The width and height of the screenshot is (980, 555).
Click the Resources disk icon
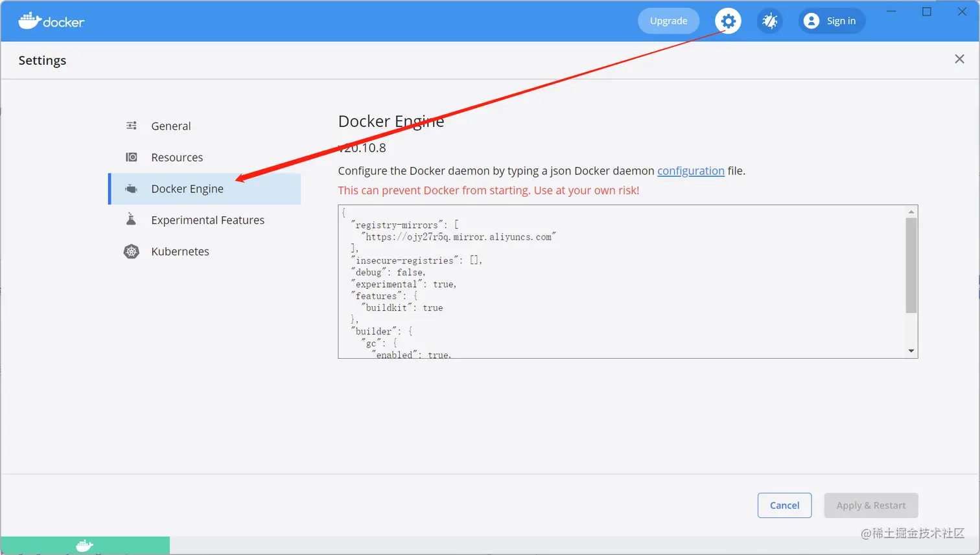click(x=132, y=157)
